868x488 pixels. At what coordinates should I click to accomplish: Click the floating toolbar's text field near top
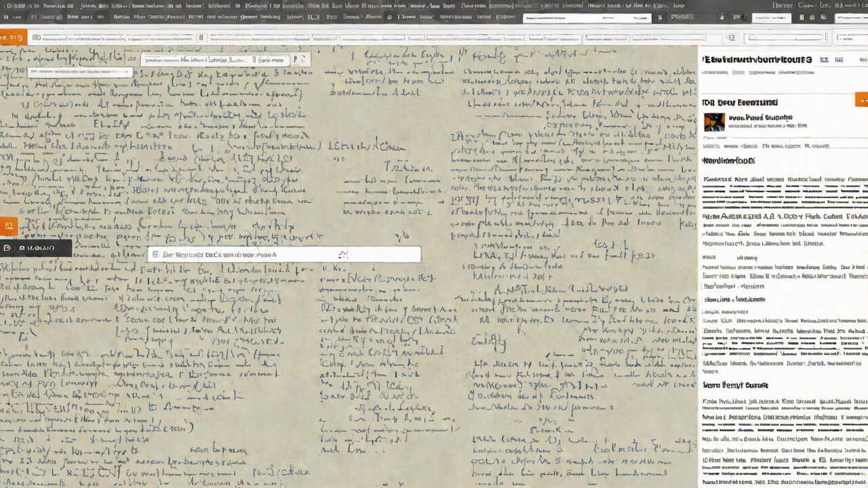216,60
